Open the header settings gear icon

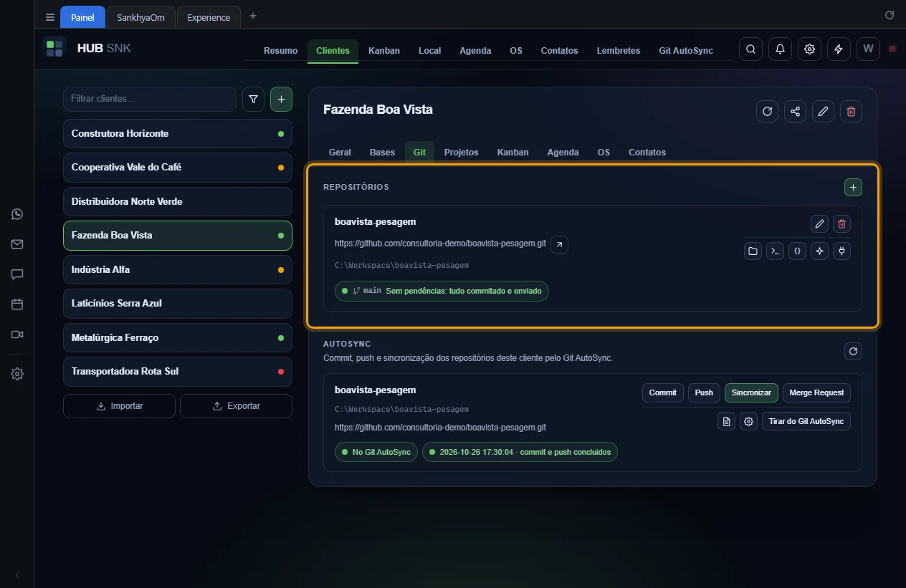[x=809, y=49]
